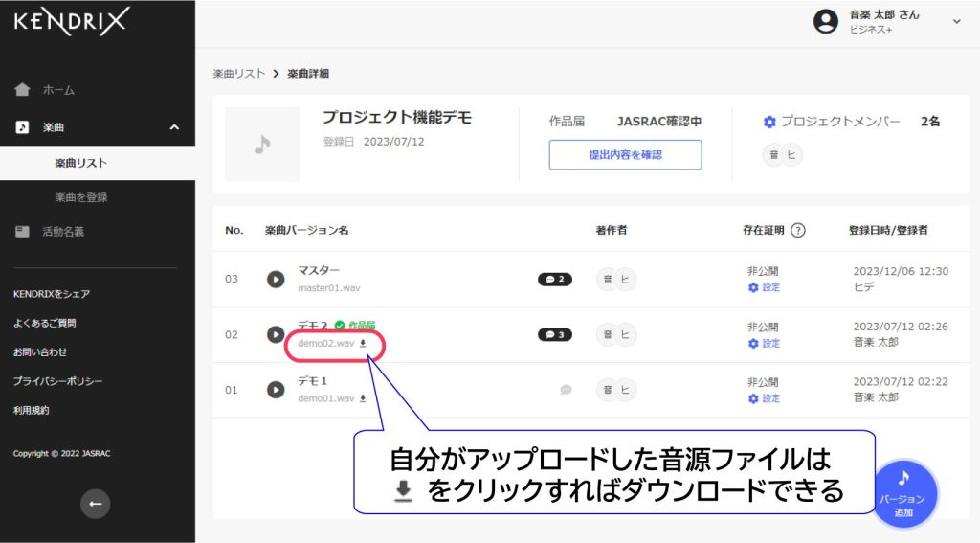The image size is (980, 543).
Task: Open comments badge on マスター row
Action: (555, 279)
